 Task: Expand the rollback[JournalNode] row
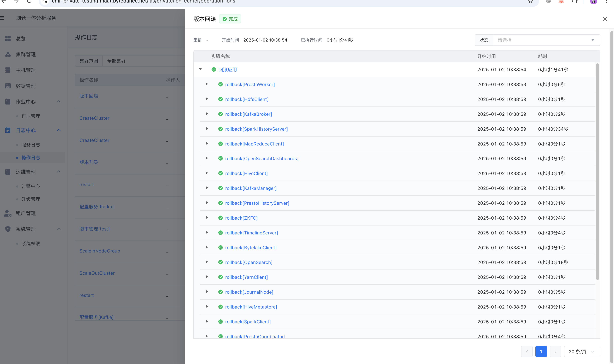coord(207,292)
